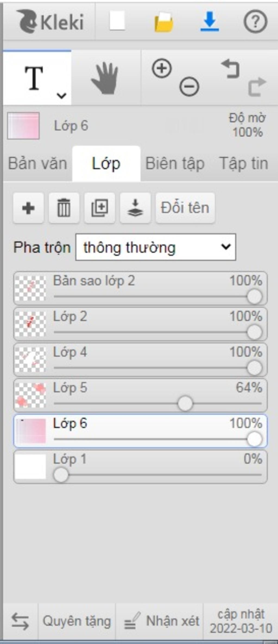Switch to the Bản văn tab
278x644 pixels.
[x=37, y=164]
